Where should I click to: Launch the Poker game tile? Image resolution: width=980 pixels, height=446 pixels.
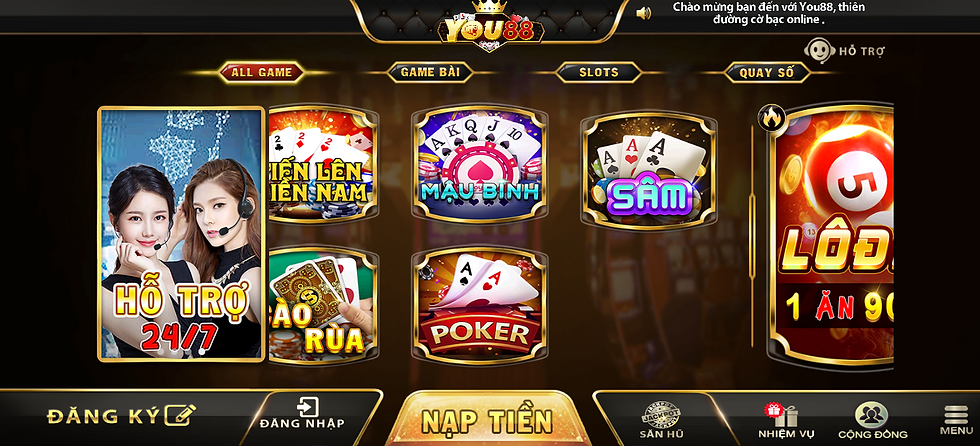click(x=480, y=305)
